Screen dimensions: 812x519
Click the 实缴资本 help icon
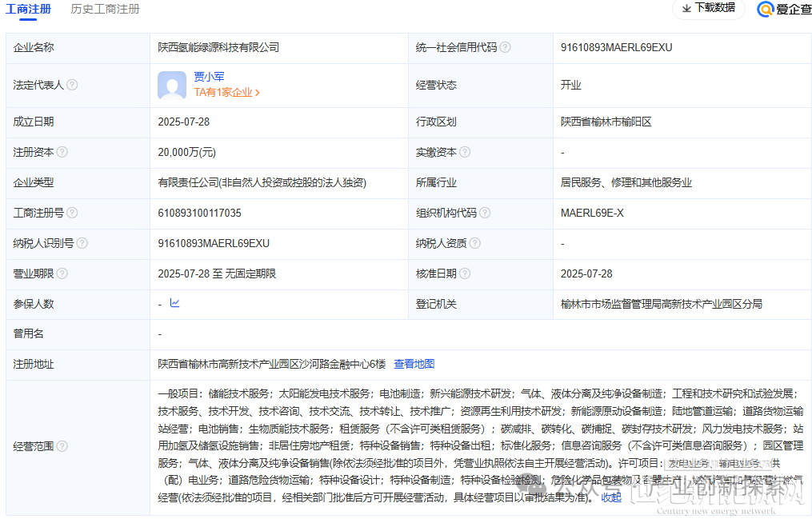click(x=464, y=152)
